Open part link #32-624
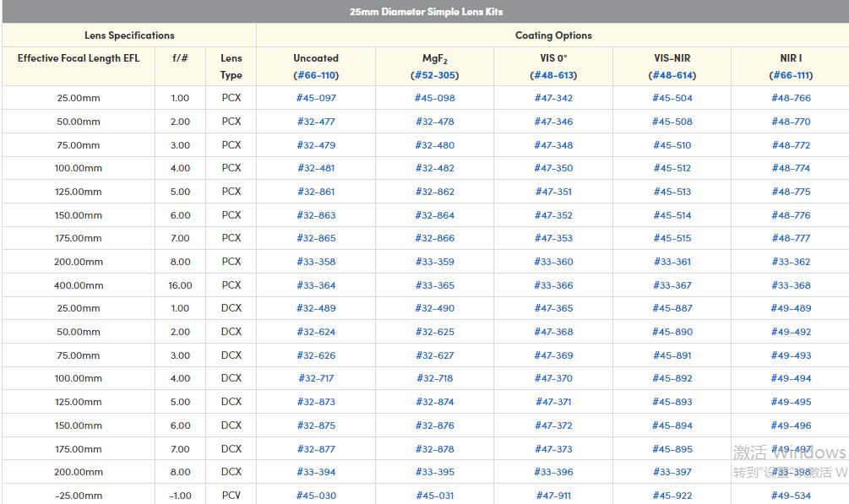This screenshot has width=849, height=504. point(316,332)
